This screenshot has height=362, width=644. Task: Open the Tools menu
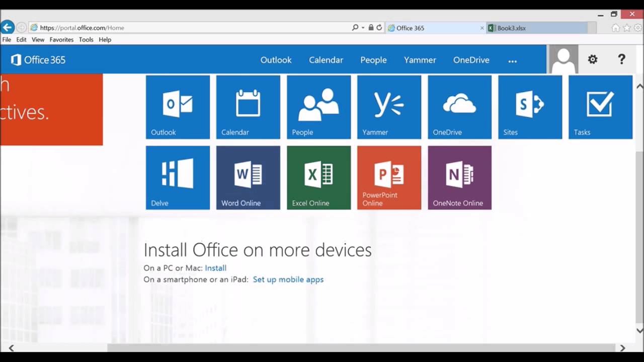tap(86, 40)
